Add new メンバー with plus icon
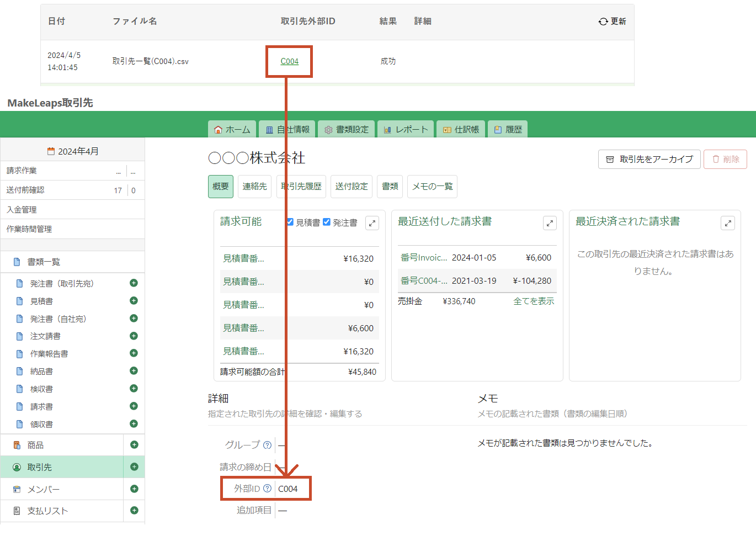 click(x=134, y=489)
